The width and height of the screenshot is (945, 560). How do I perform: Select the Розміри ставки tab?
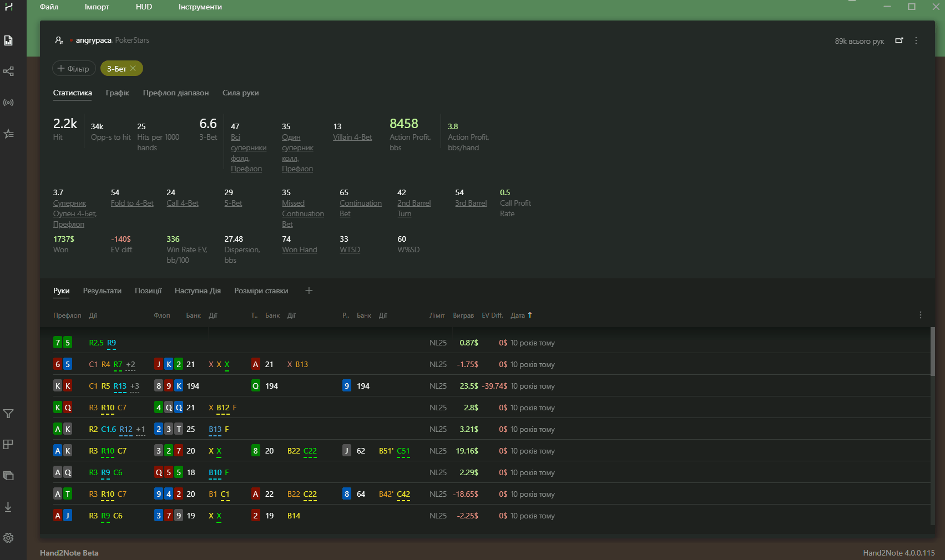[x=261, y=291]
